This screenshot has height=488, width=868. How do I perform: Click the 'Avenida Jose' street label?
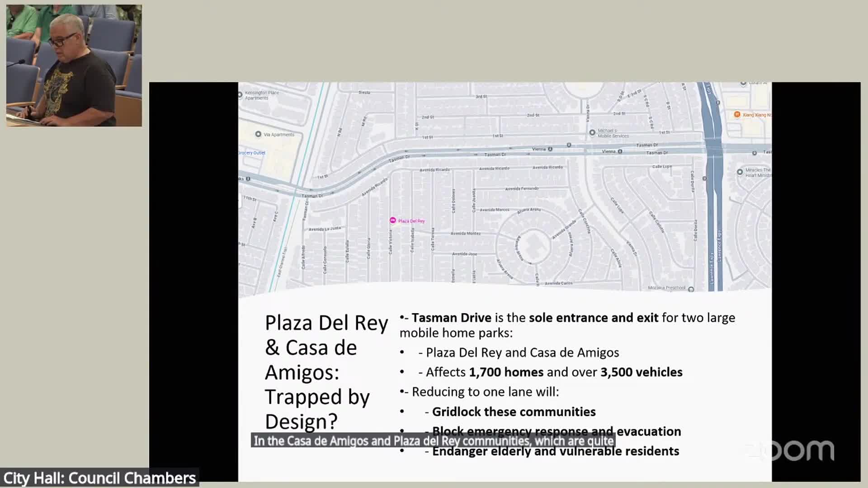(464, 254)
